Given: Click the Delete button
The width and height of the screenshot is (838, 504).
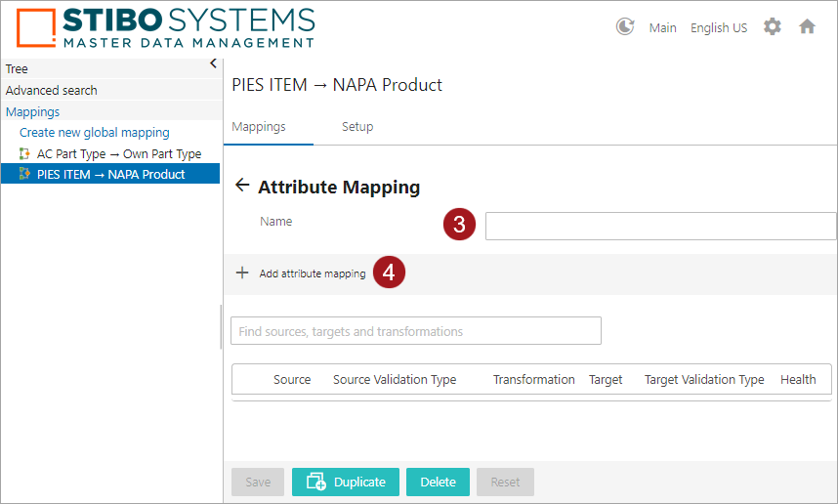Looking at the screenshot, I should [438, 482].
